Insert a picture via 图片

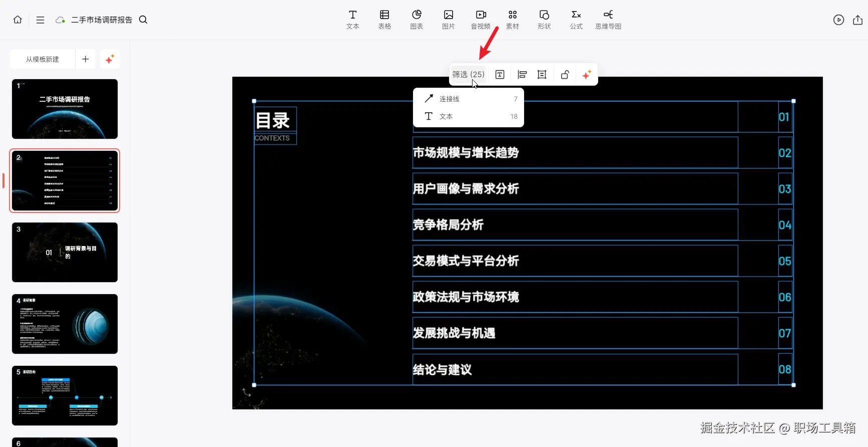(x=449, y=20)
